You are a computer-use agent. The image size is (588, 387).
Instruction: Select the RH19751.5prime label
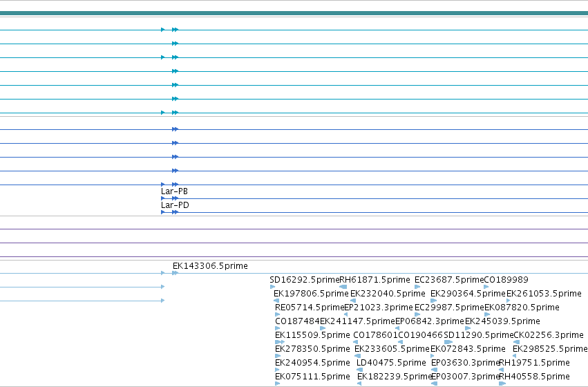[534, 363]
